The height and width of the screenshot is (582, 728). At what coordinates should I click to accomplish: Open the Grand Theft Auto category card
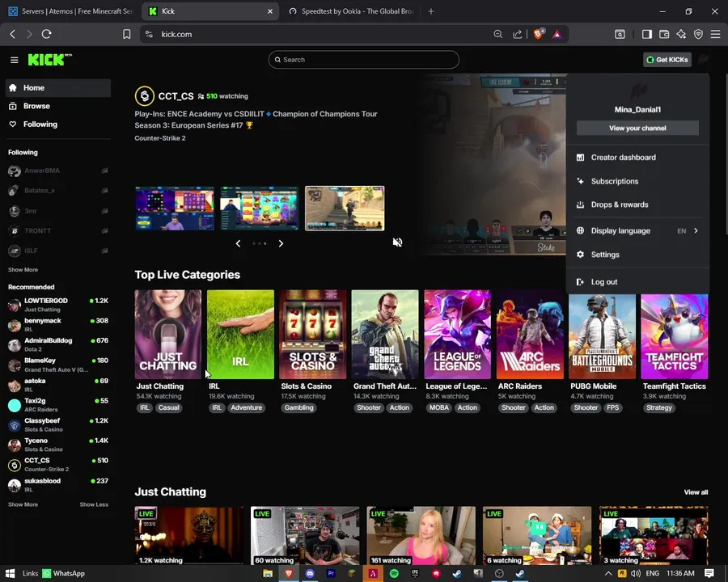pos(385,335)
